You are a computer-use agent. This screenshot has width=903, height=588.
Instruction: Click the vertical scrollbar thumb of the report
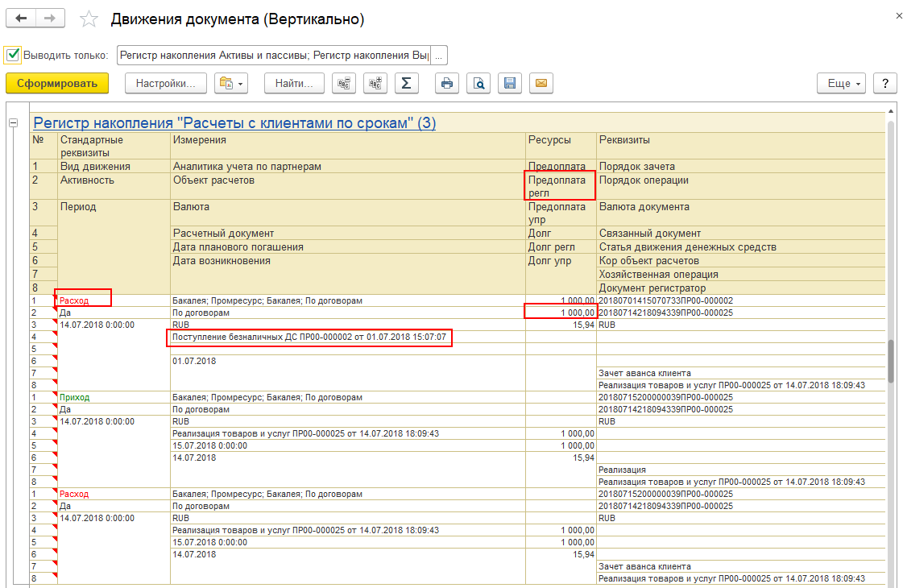[x=890, y=360]
